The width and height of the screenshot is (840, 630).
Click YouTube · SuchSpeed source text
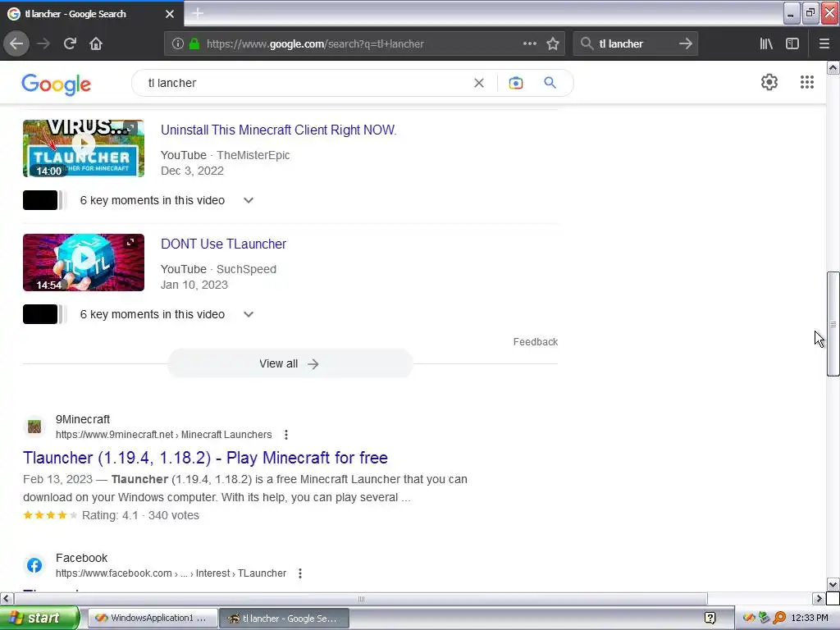click(218, 269)
